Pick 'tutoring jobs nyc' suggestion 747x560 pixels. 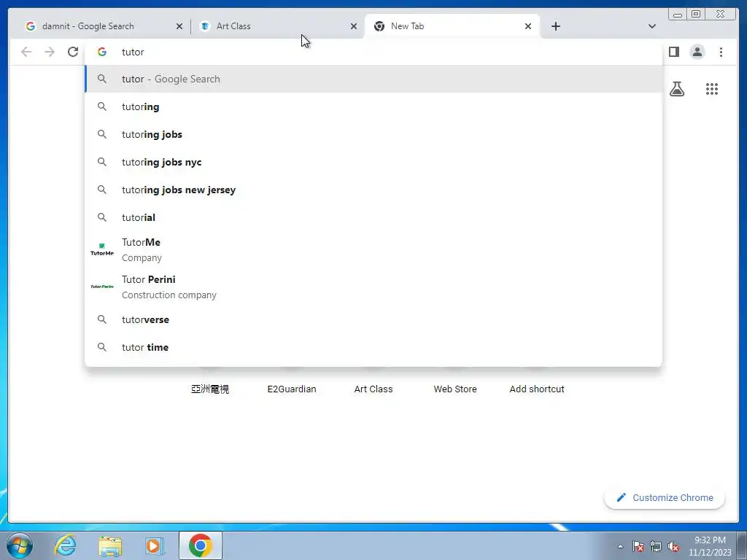coord(373,162)
